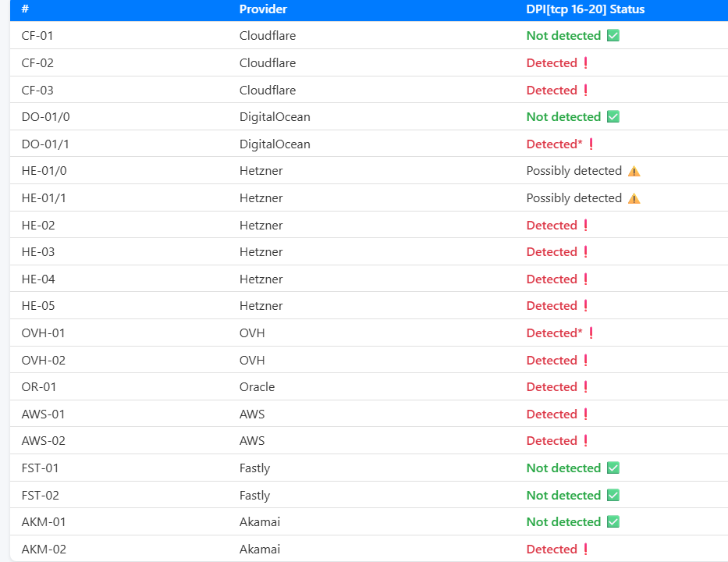Click the green checkmark in DO-01/0 row

(x=613, y=116)
